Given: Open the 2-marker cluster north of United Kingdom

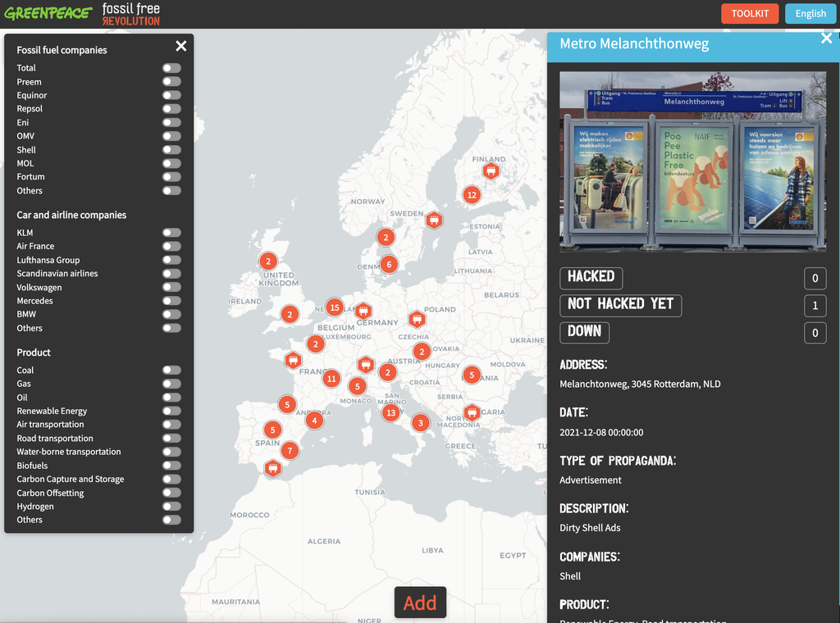Looking at the screenshot, I should pos(268,261).
